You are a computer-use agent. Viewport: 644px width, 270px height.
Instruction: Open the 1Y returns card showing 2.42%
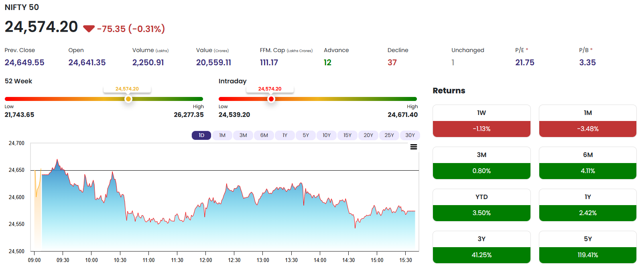point(588,205)
